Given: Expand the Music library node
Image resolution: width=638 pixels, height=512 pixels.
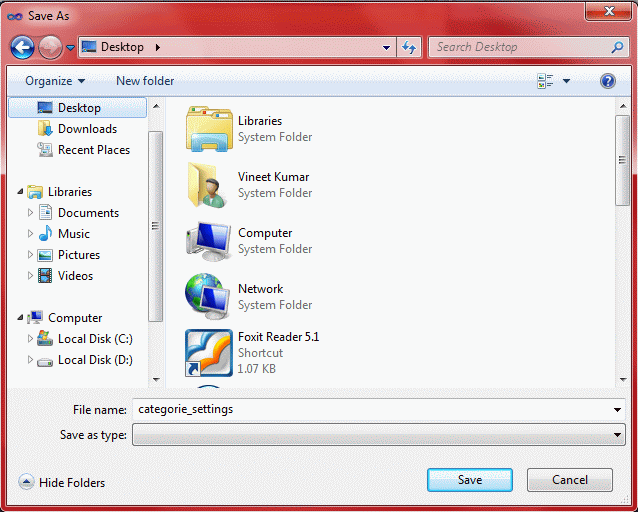Looking at the screenshot, I should point(30,234).
